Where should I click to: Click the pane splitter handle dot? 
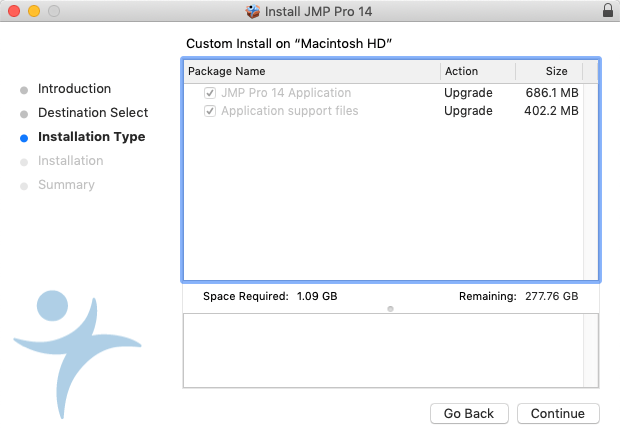(390, 309)
